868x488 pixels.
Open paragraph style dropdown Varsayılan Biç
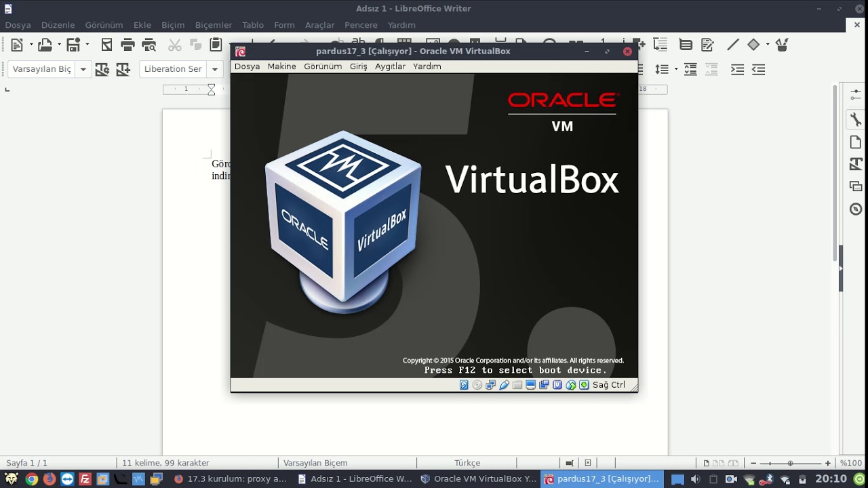tap(83, 69)
